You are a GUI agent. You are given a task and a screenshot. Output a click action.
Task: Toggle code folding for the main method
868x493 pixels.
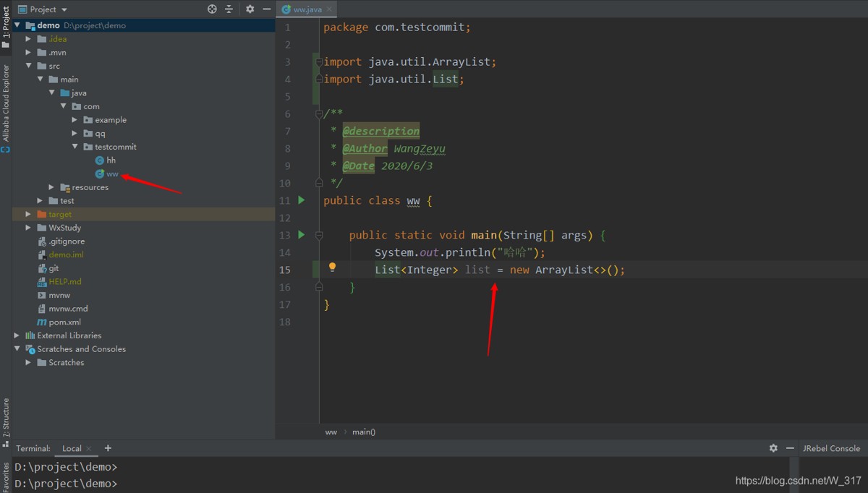(319, 235)
